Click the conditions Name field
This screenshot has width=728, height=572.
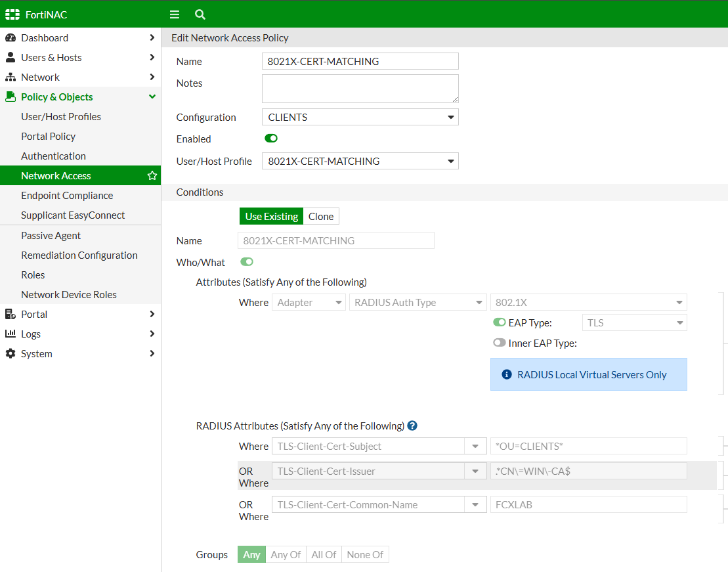click(x=336, y=241)
